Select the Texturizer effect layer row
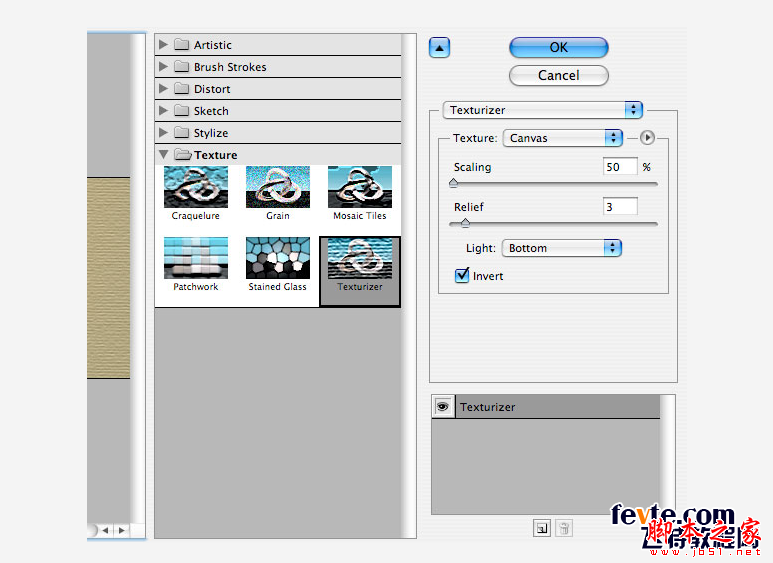This screenshot has width=773, height=563. tap(557, 407)
